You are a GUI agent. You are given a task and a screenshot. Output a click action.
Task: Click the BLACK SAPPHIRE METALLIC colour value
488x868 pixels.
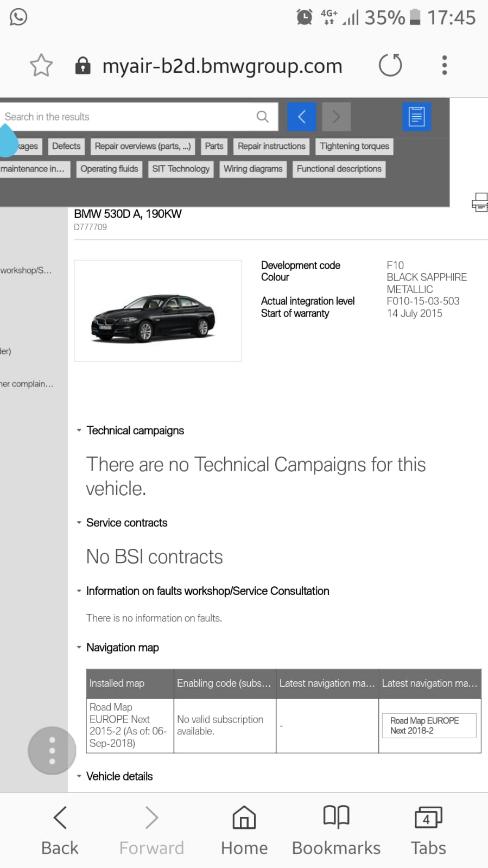point(427,283)
